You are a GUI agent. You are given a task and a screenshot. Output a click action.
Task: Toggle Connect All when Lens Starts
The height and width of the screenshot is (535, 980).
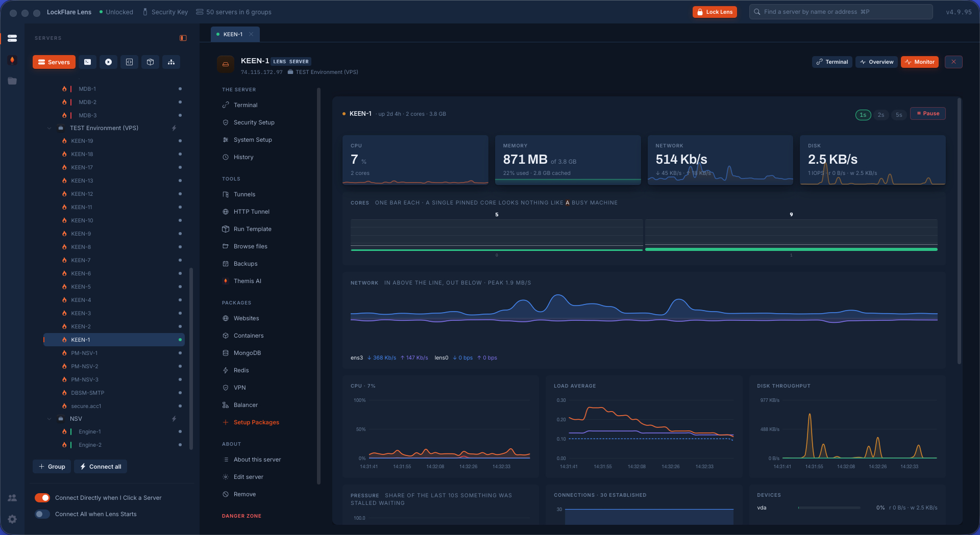42,514
